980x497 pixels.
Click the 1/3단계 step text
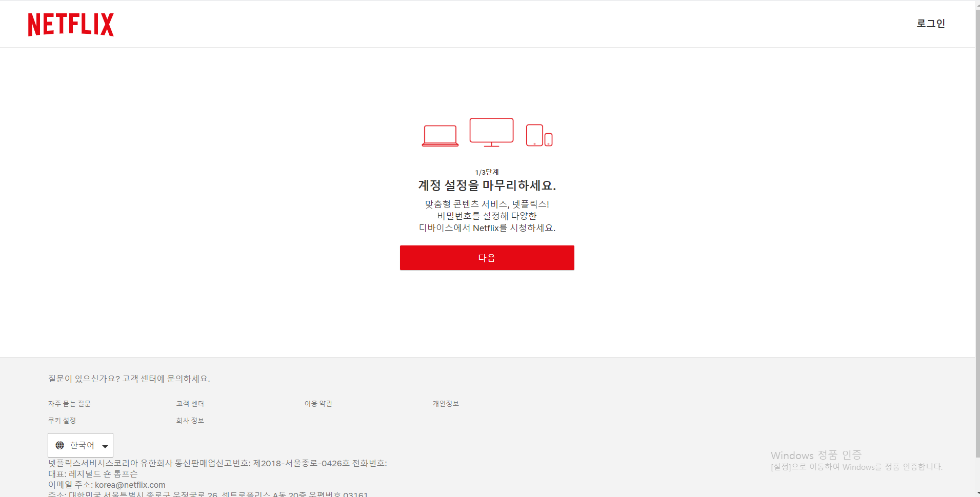click(x=487, y=172)
